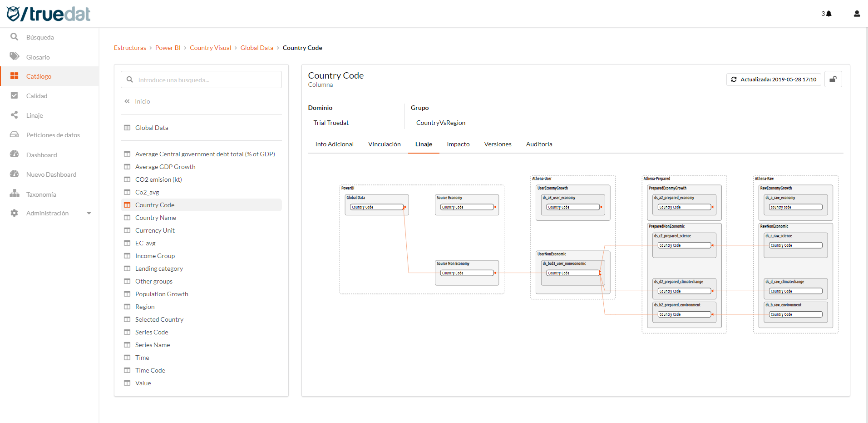
Task: Click the notifications bell showing 3 alerts
Action: click(827, 14)
